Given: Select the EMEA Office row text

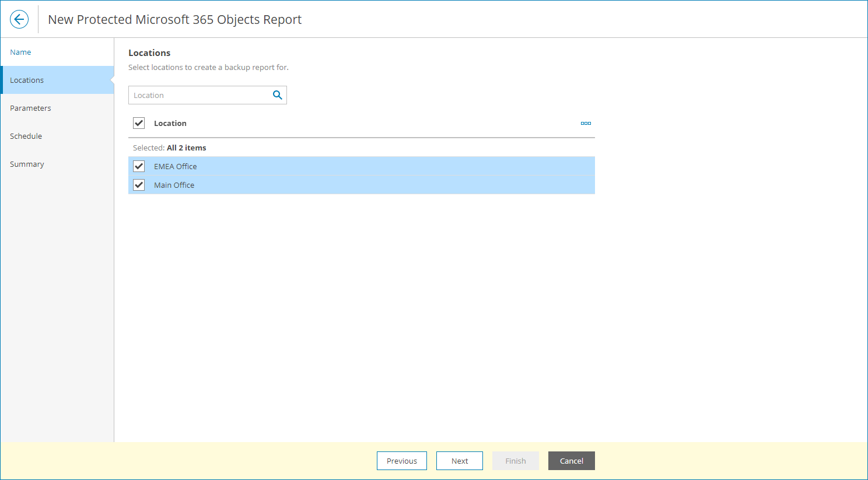Looking at the screenshot, I should click(176, 166).
